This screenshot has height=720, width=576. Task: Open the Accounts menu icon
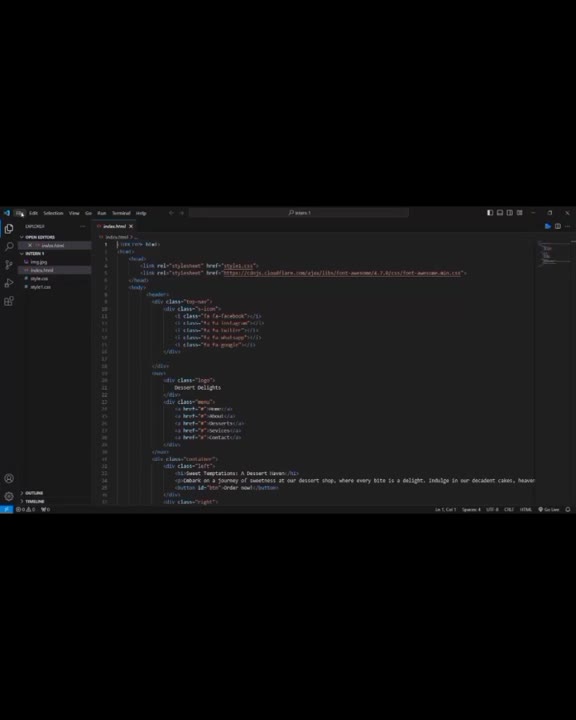point(9,478)
